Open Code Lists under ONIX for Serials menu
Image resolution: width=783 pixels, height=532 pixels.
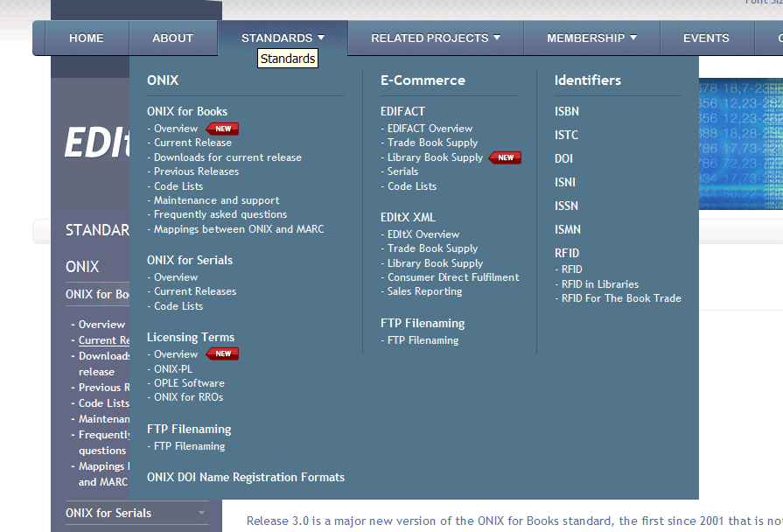coord(178,306)
